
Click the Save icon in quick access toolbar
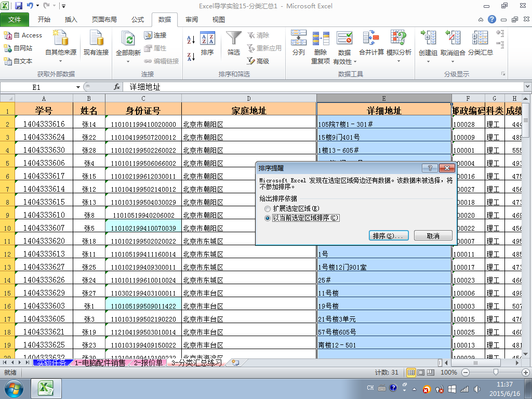pos(18,6)
